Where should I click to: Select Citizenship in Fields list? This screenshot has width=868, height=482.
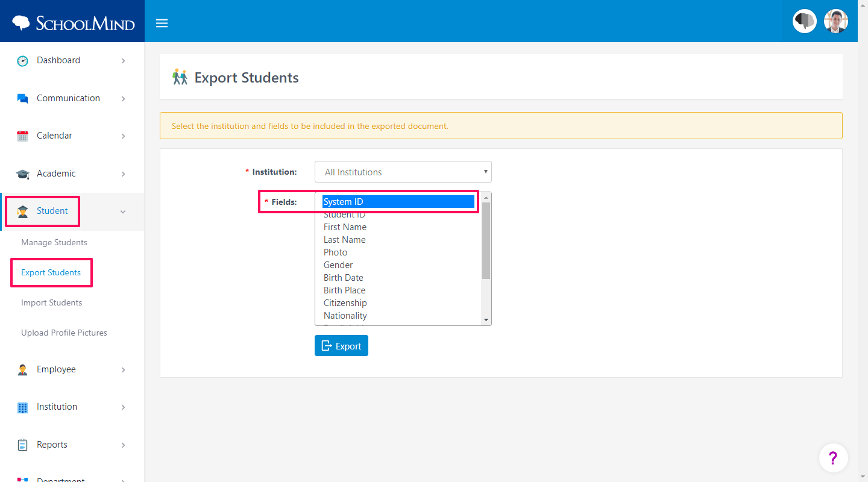coord(398,303)
